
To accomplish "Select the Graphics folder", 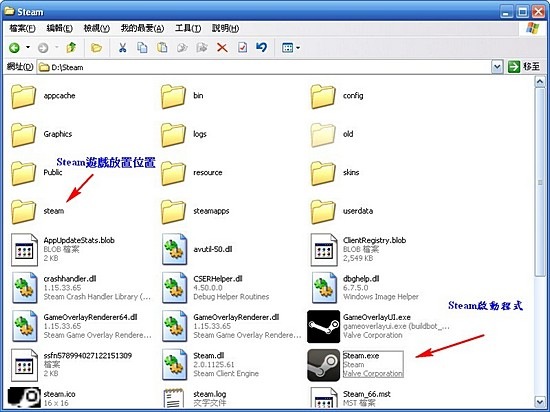I will pos(41,134).
